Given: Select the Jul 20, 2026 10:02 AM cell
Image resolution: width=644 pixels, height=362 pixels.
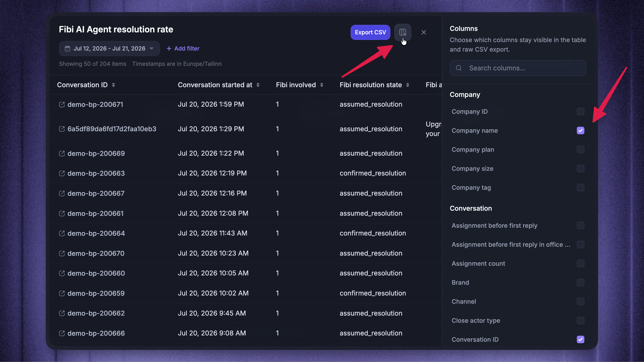Looking at the screenshot, I should (213, 293).
